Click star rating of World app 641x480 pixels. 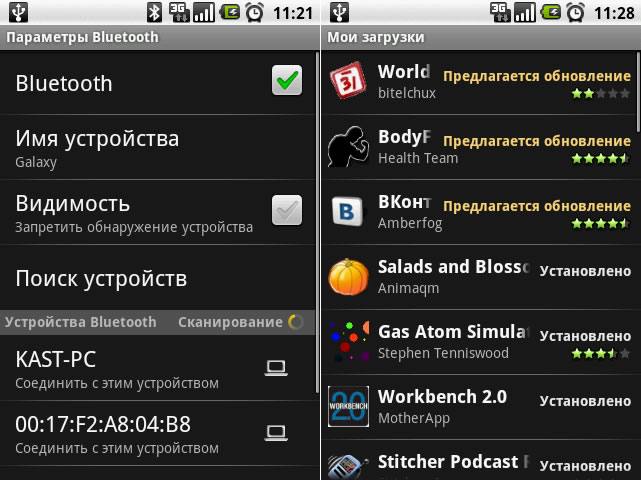(x=601, y=94)
